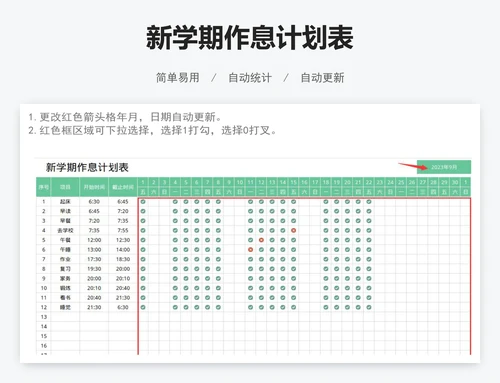Screen dimensions: 500x383
Task: Select the 锻炼 item cell
Action: 65,288
